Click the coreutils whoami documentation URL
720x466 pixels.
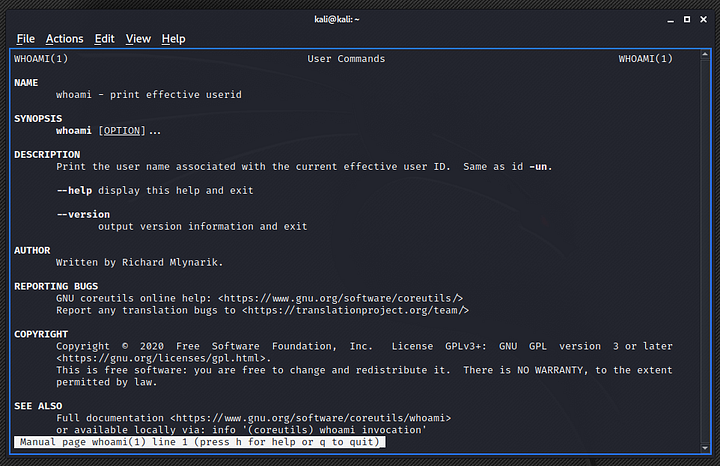pos(310,417)
